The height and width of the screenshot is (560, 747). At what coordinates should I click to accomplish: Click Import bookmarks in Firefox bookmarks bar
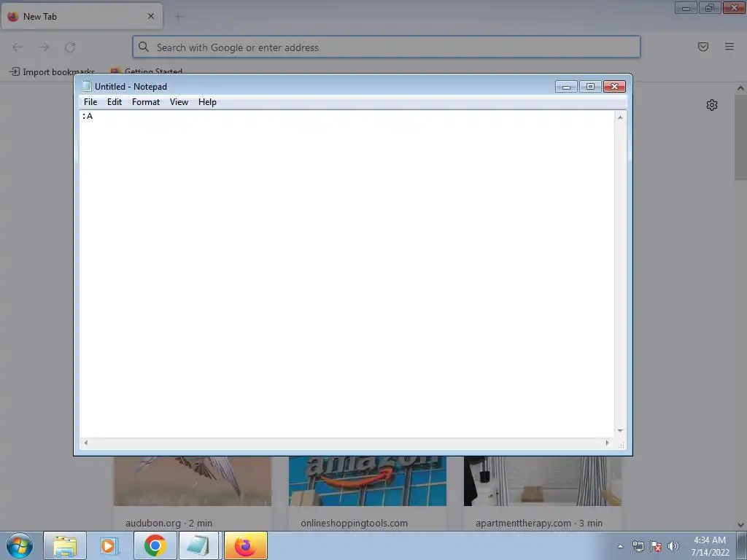53,72
